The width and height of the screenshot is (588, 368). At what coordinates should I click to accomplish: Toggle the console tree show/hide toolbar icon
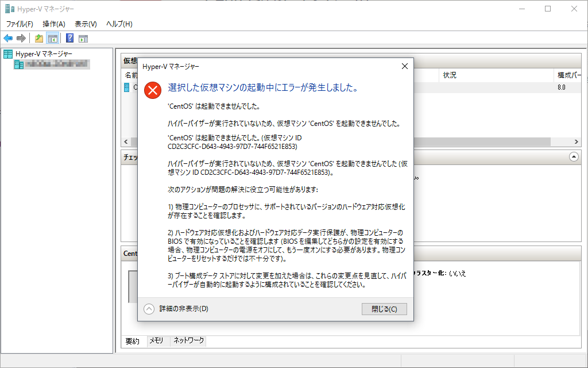tap(52, 39)
